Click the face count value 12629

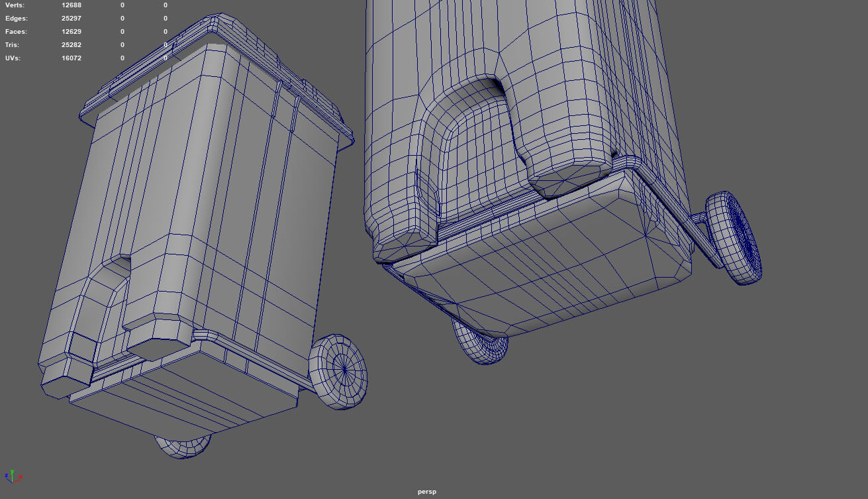click(x=72, y=32)
